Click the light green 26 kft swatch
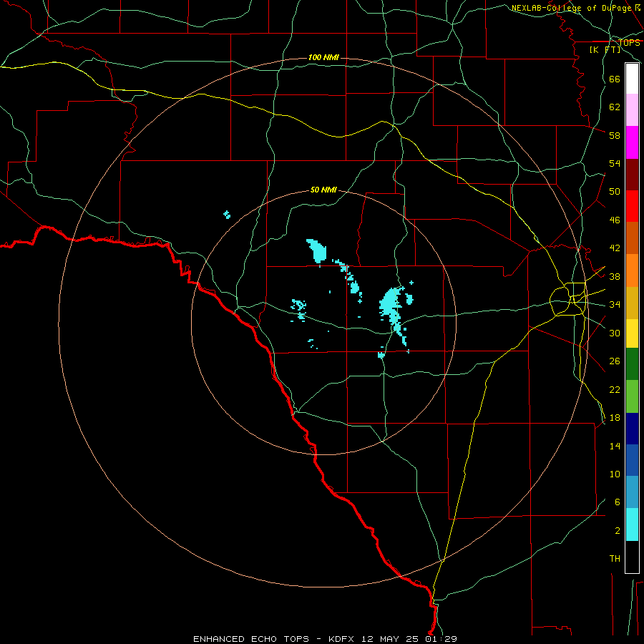The width and height of the screenshot is (644, 644). pos(632,396)
